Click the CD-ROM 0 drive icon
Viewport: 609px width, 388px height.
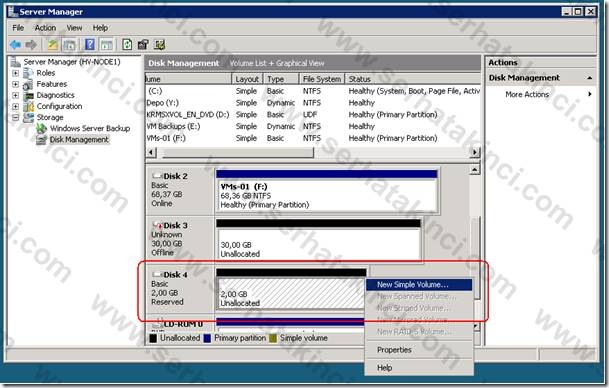point(157,324)
